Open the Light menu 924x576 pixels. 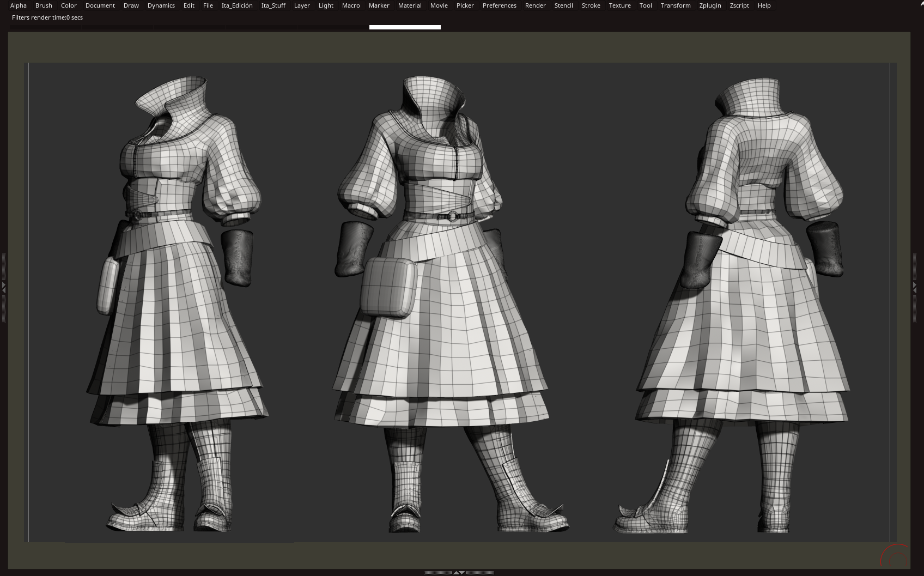pyautogui.click(x=326, y=5)
